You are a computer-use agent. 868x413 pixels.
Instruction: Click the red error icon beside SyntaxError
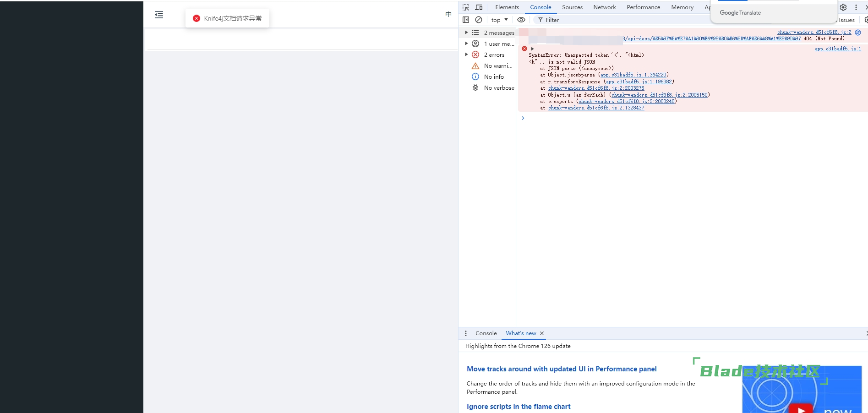(x=524, y=49)
